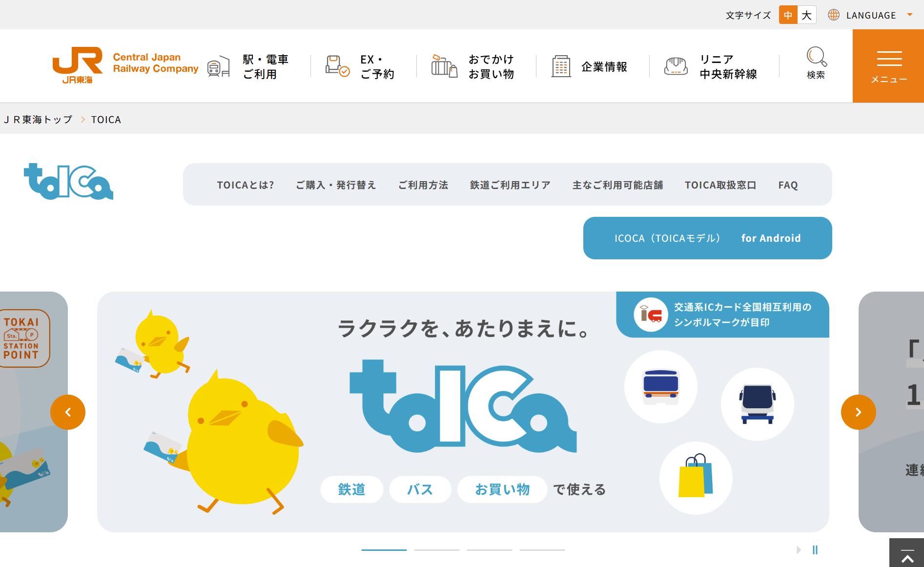Open the orange メニュー hamburger menu
Image resolution: width=924 pixels, height=567 pixels.
[x=888, y=65]
